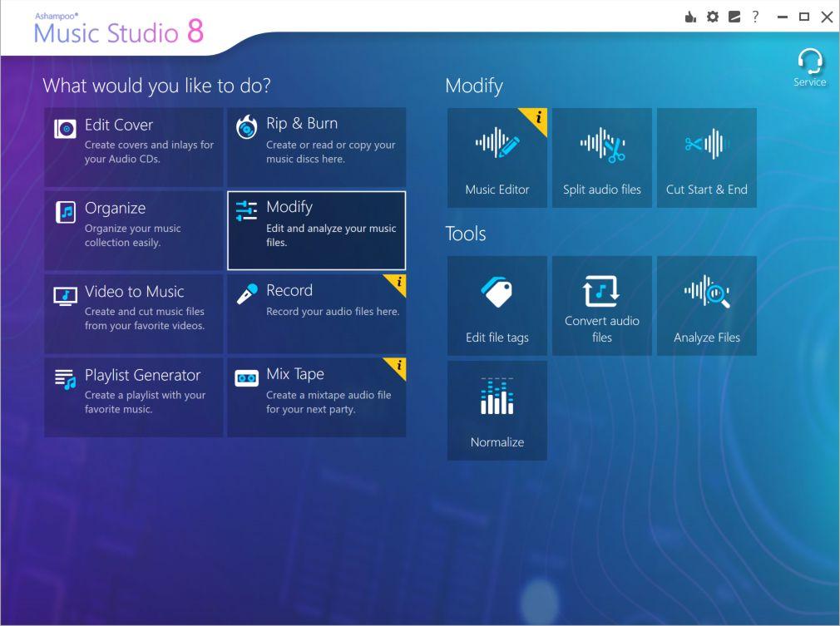
Task: Select the Mix Tape title
Action: pos(295,374)
